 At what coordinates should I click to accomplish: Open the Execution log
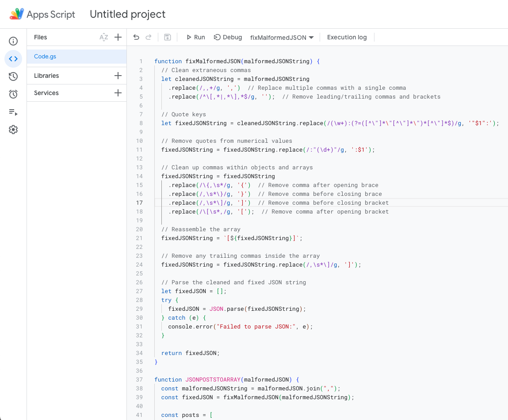coord(347,37)
